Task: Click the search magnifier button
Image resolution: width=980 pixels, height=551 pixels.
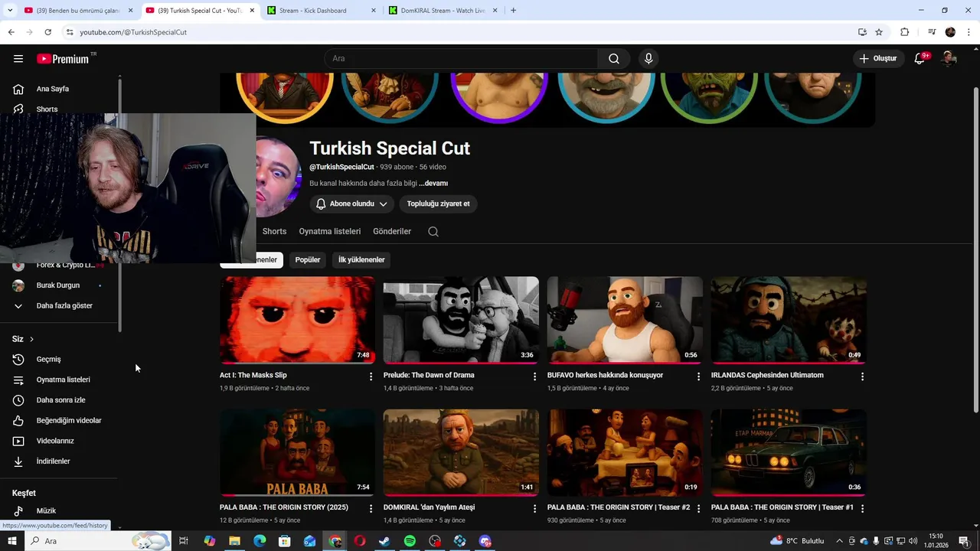Action: point(614,59)
